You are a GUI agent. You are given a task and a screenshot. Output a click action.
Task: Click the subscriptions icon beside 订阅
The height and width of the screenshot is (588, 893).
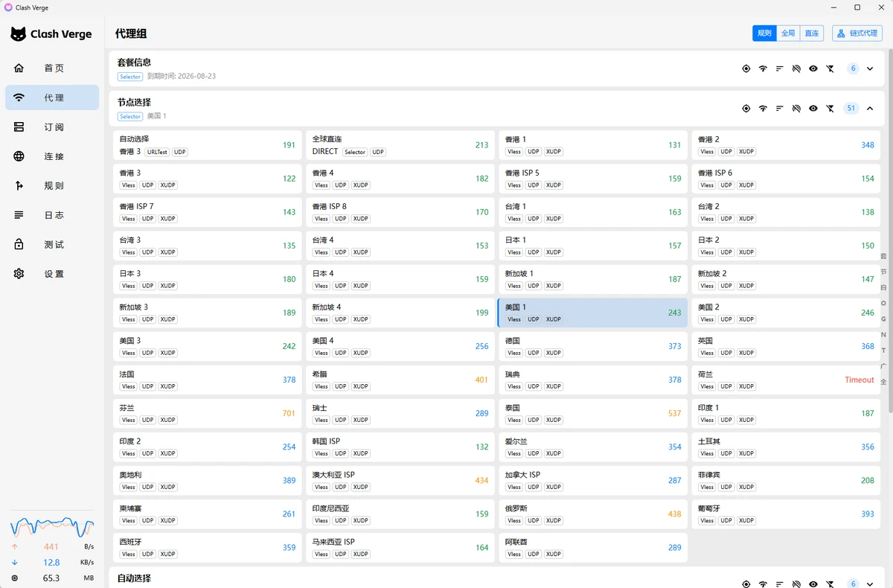pyautogui.click(x=19, y=127)
